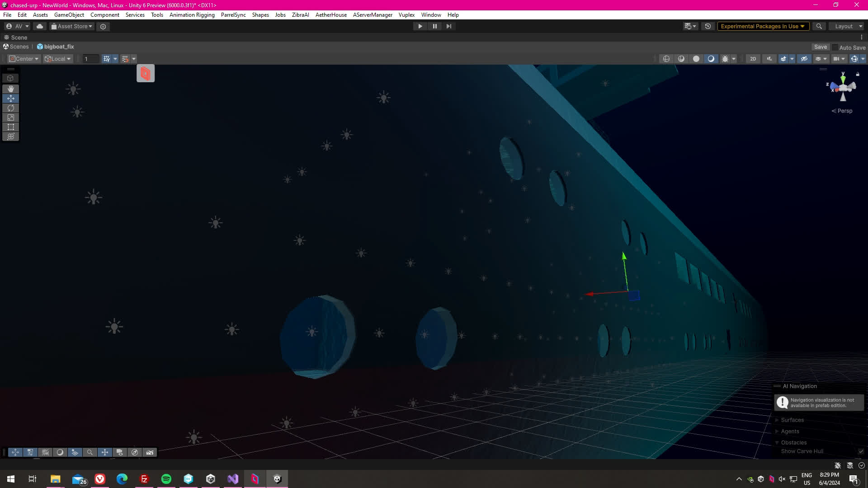The height and width of the screenshot is (488, 868).
Task: Open the Unity search magnifier
Action: click(819, 26)
